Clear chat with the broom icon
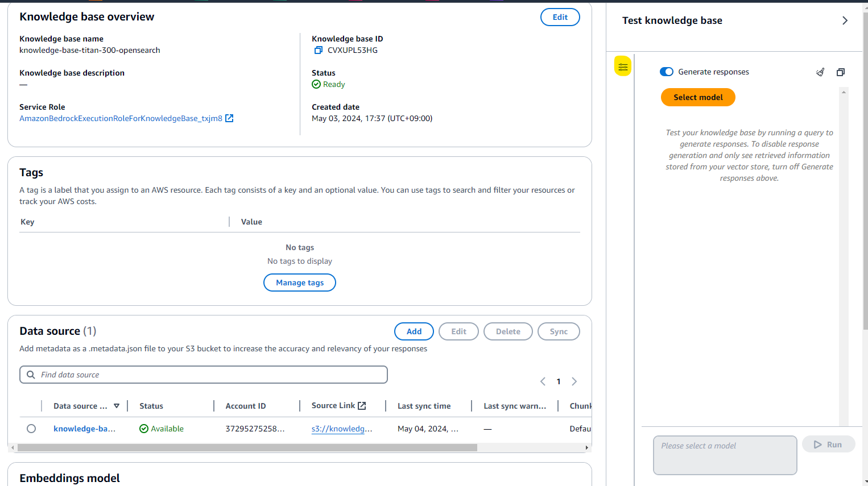Image resolution: width=868 pixels, height=486 pixels. coord(820,72)
